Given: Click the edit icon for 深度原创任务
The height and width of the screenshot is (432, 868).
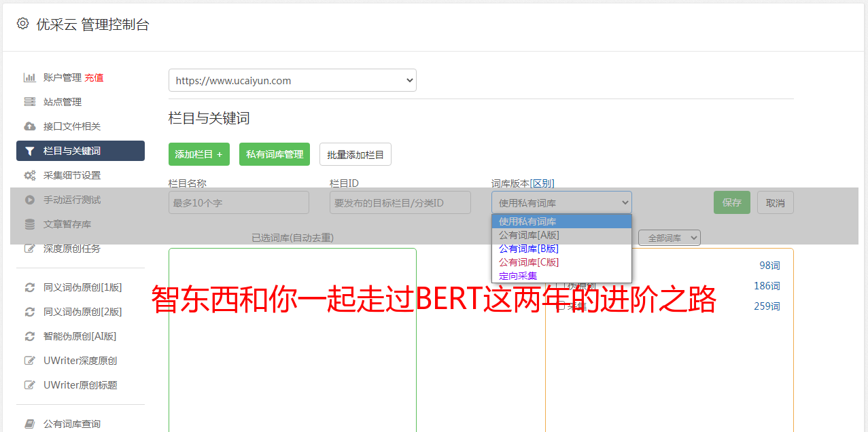Looking at the screenshot, I should coord(29,249).
